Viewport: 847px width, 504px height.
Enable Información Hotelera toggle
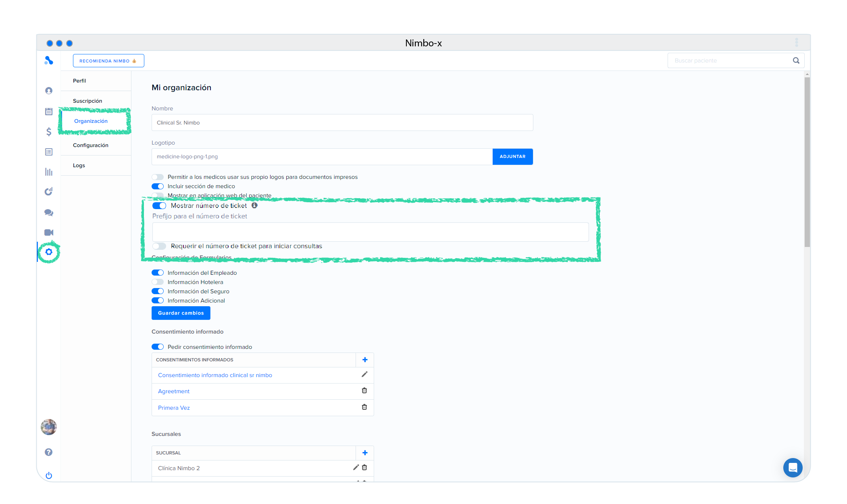coord(158,282)
